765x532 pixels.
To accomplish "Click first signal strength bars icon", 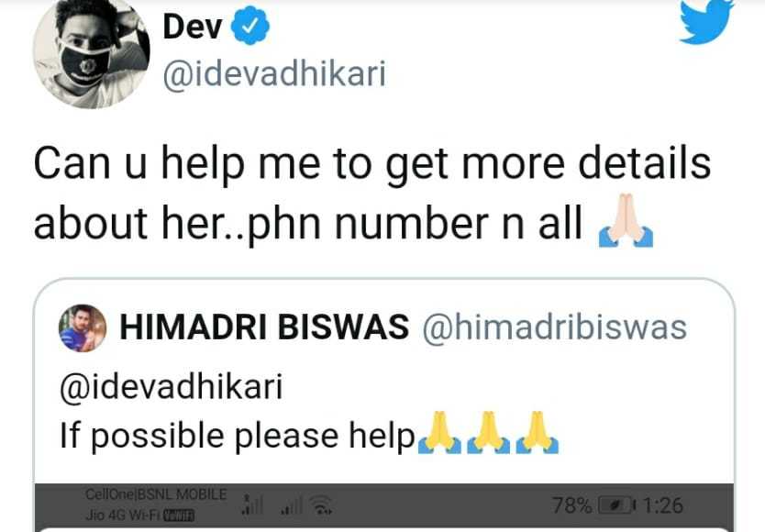I will [253, 504].
